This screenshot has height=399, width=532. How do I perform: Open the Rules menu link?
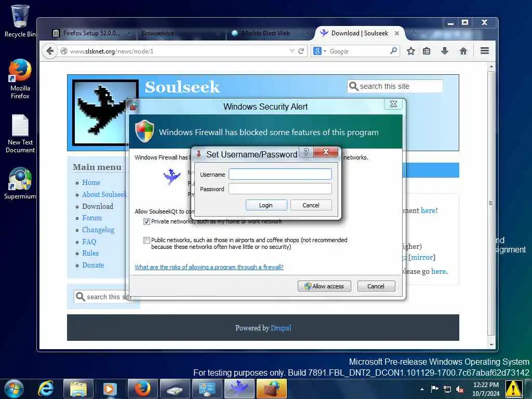coord(90,253)
